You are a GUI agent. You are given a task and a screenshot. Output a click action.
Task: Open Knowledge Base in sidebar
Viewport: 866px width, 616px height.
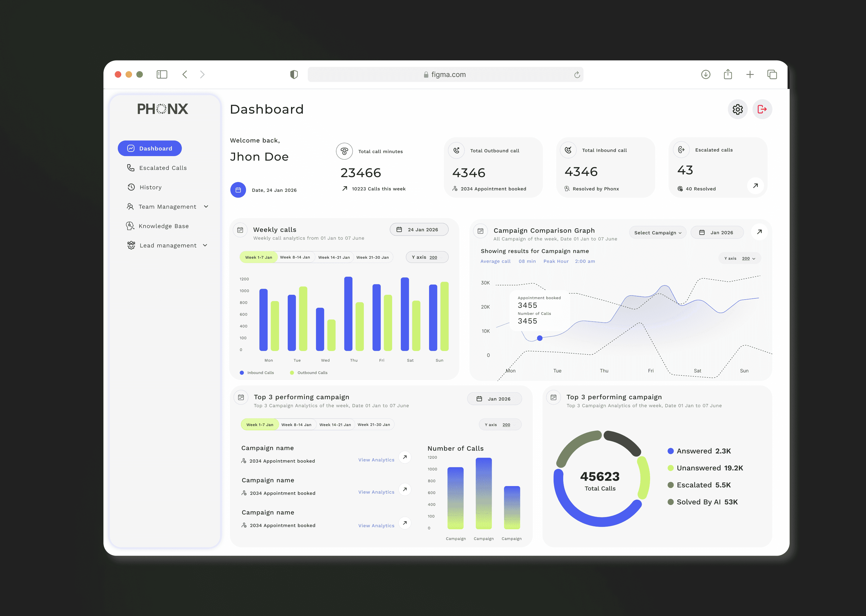click(x=157, y=226)
